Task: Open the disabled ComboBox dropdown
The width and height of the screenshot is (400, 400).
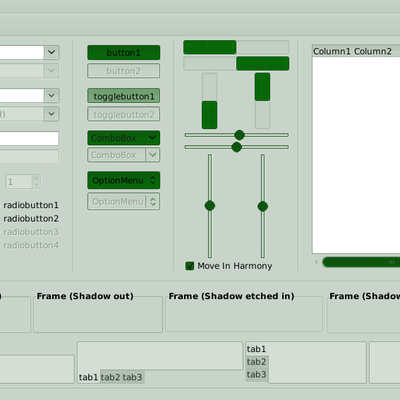Action: point(124,155)
